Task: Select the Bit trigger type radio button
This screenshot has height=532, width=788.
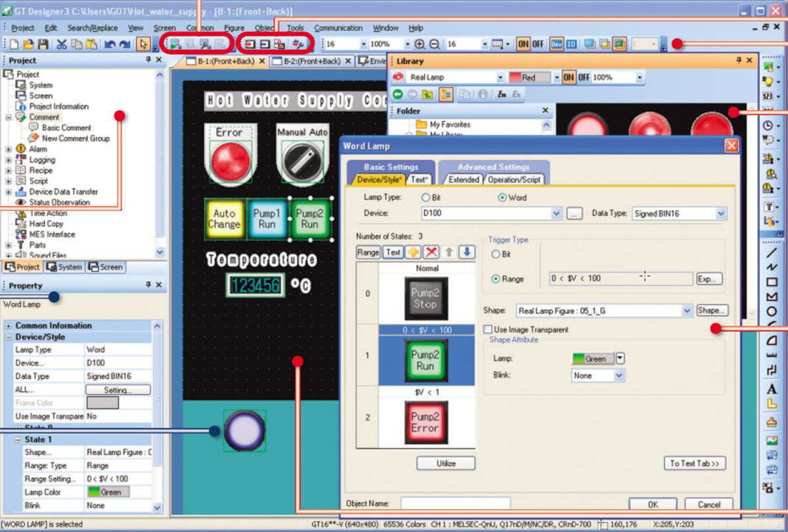Action: [x=495, y=255]
